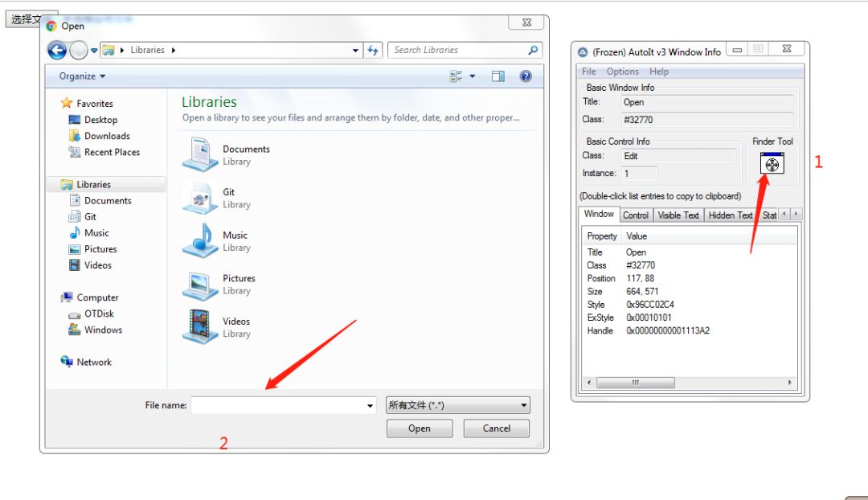Image resolution: width=868 pixels, height=500 pixels.
Task: Open the Documents library icon
Action: (199, 154)
